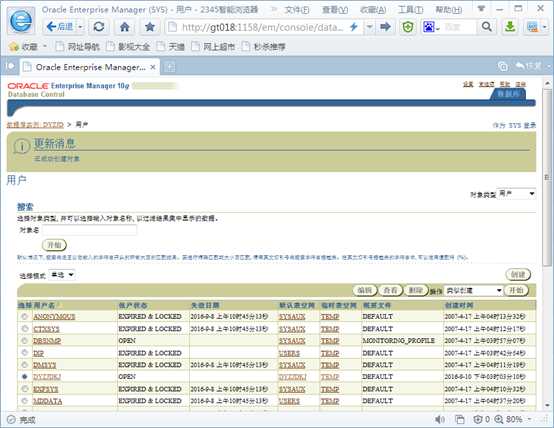Click the new tab plus icon
The height and width of the screenshot is (428, 554).
click(x=170, y=67)
